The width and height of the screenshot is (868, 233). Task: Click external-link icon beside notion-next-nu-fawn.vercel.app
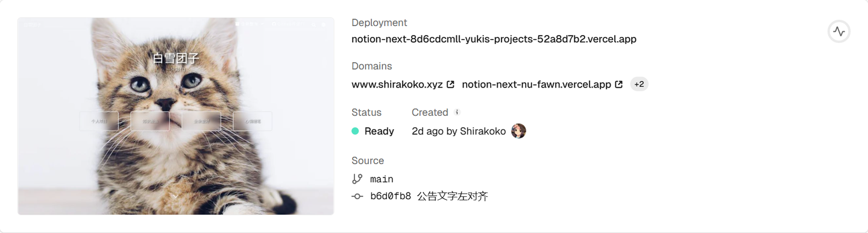pos(618,85)
